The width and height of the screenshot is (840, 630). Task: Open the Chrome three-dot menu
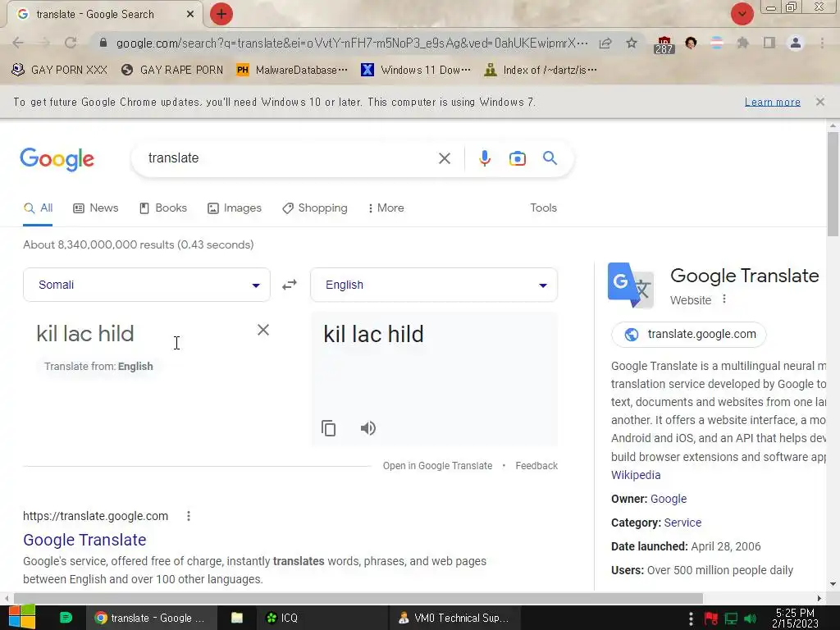pos(822,43)
